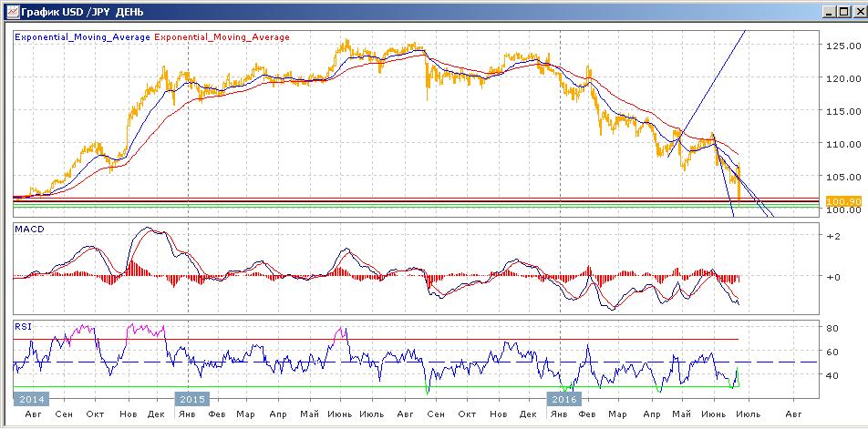
Task: Click the Сен 2014 month label
Action: click(64, 414)
